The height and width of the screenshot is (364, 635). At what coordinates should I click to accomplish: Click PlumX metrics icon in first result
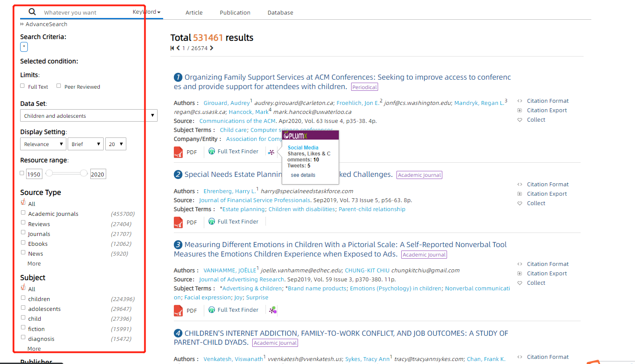click(x=271, y=152)
